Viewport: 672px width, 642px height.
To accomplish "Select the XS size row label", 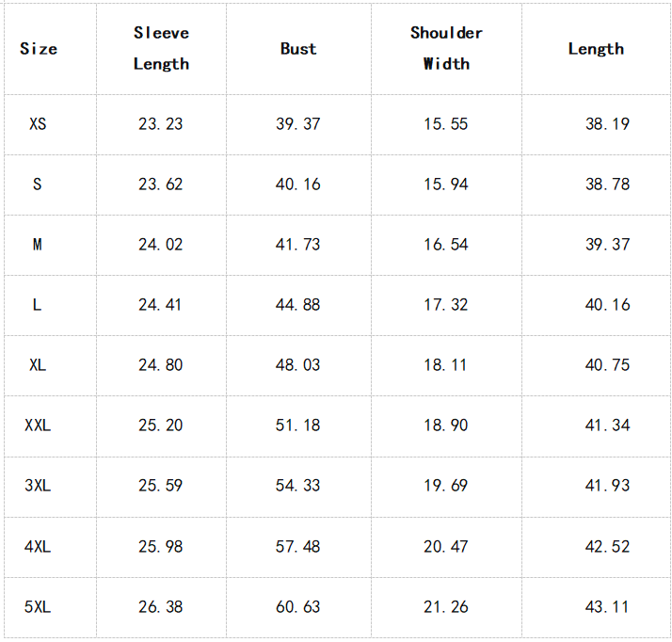I will [x=38, y=124].
